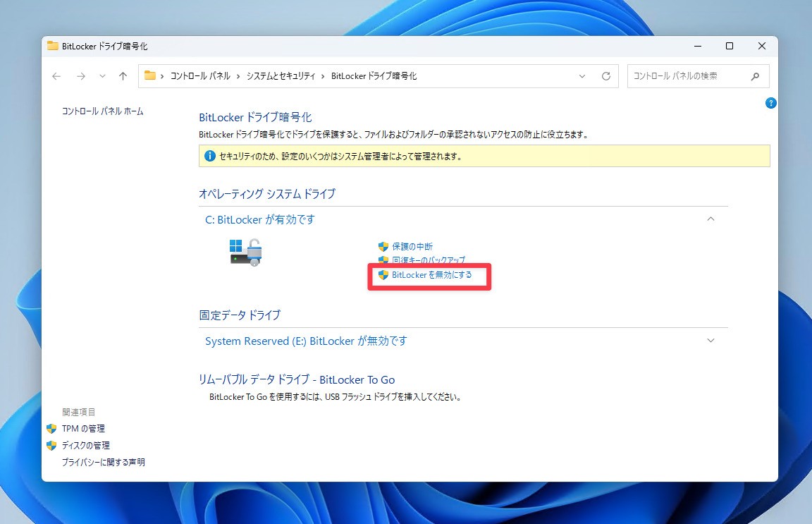The height and width of the screenshot is (524, 812).
Task: Close the BitLocker window
Action: [x=761, y=46]
